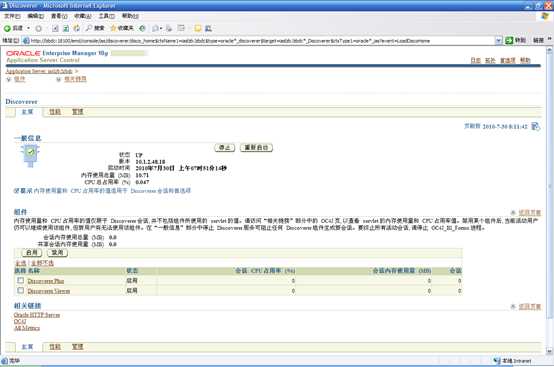Open the Mail icon dropdown arrow

161,28
